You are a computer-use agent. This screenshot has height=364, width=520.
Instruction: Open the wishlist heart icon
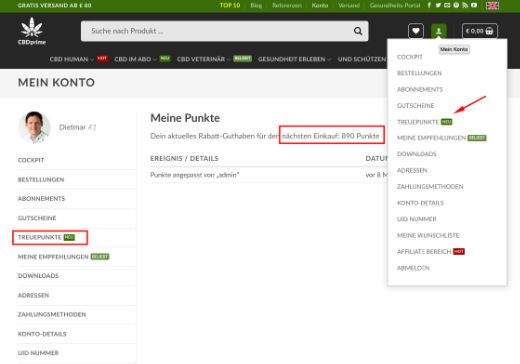pos(416,31)
